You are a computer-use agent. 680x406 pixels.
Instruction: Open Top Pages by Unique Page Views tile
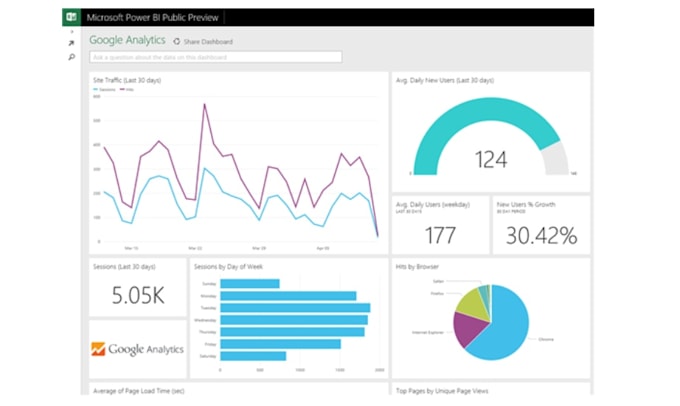[x=442, y=391]
